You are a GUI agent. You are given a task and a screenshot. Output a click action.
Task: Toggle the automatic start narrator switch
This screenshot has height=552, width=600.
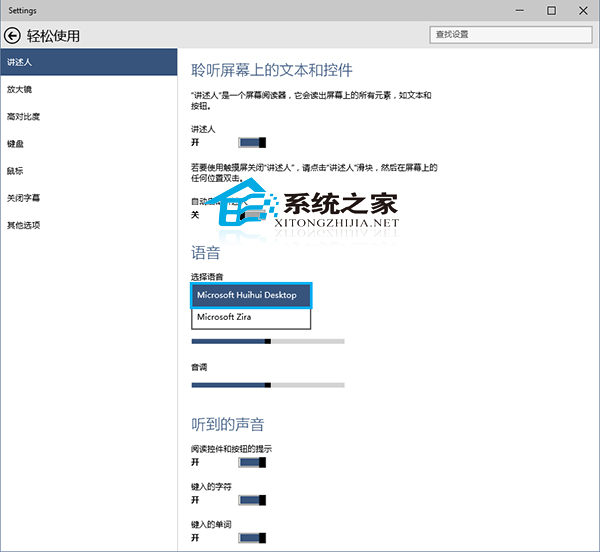click(x=252, y=215)
